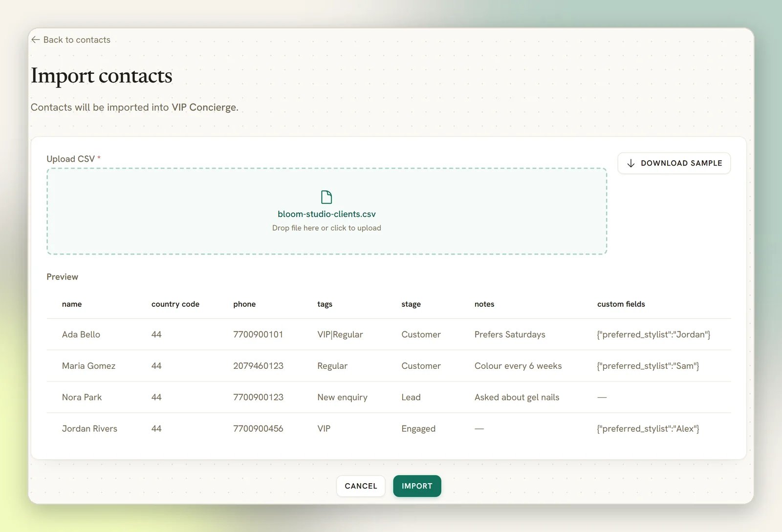Click Ada Bello's Customer stage cell

coord(421,335)
